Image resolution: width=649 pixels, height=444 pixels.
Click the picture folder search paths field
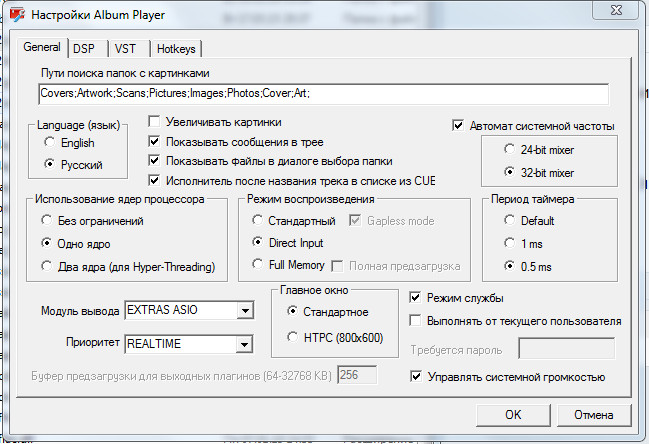(323, 94)
